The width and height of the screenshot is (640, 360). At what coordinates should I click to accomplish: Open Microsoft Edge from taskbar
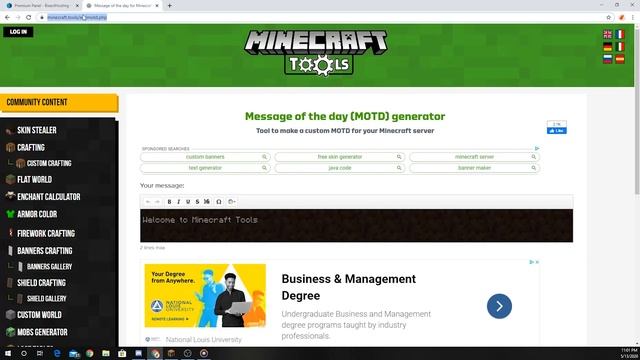coord(57,353)
